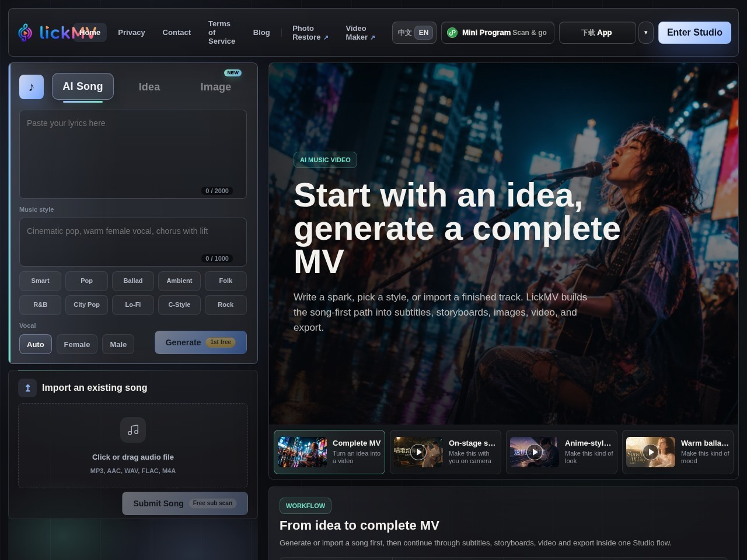Click the LickMV logo icon

click(25, 33)
